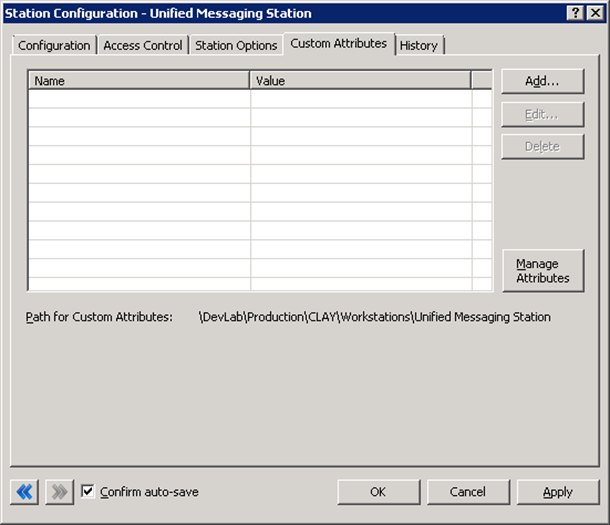Image resolution: width=610 pixels, height=525 pixels.
Task: Click the Add... button
Action: click(x=543, y=81)
